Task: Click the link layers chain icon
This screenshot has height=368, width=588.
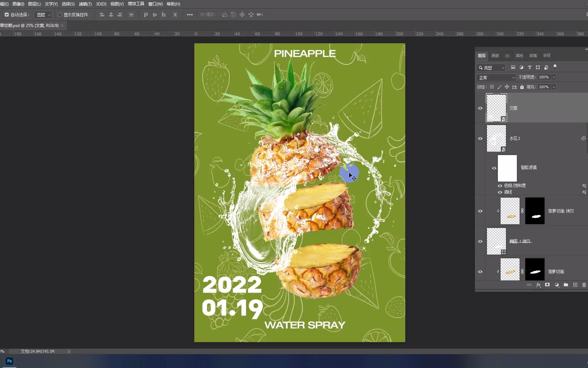Action: coord(529,285)
